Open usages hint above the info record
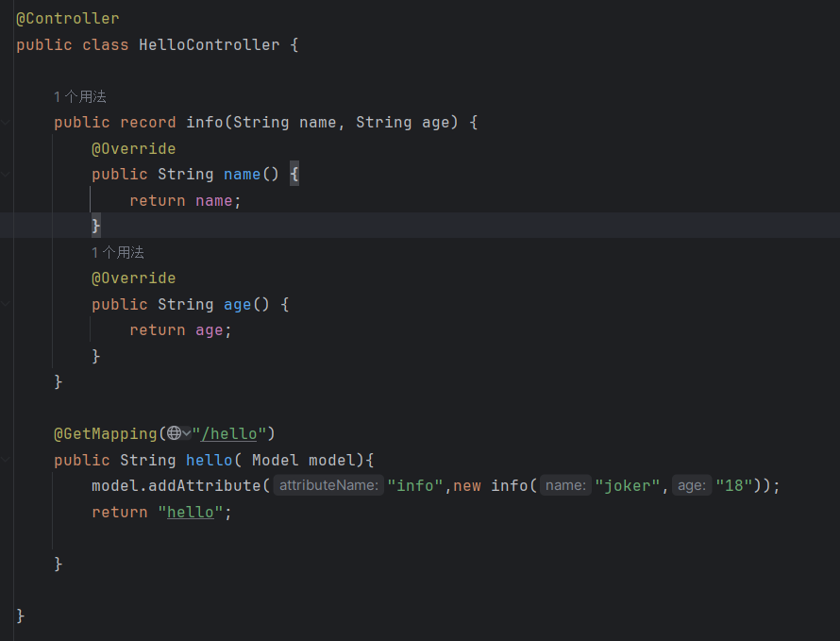The image size is (840, 641). [x=79, y=96]
